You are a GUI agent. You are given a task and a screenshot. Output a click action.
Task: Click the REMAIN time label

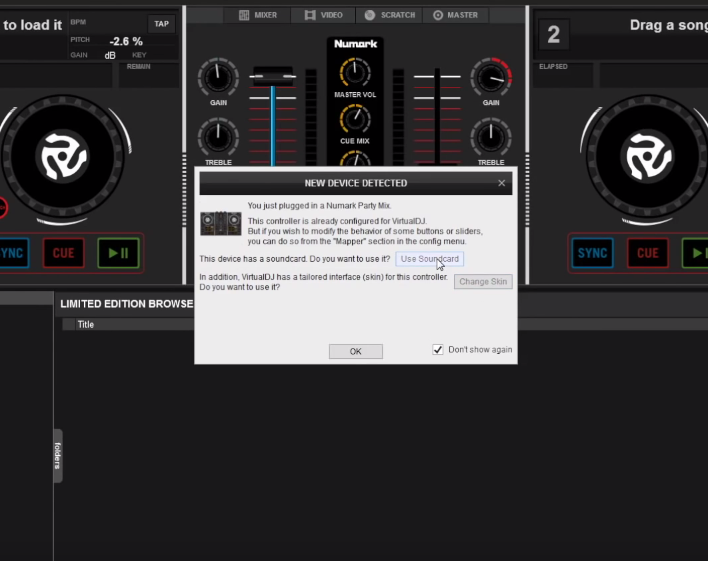tap(139, 66)
